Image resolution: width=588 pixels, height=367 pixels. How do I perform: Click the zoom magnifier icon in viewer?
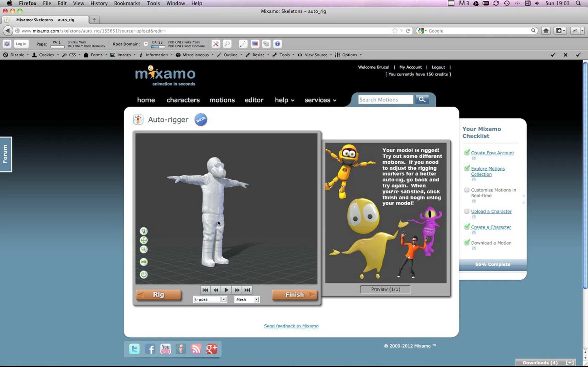144,249
